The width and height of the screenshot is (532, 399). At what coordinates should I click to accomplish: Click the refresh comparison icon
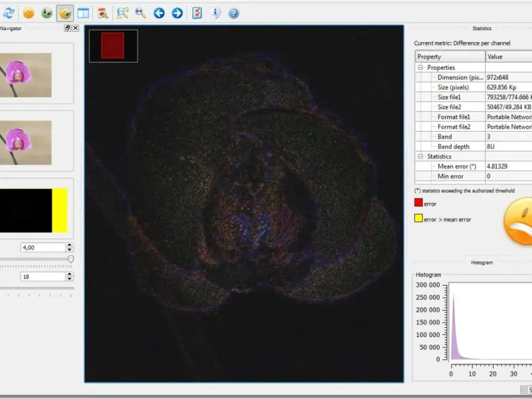[x=9, y=13]
